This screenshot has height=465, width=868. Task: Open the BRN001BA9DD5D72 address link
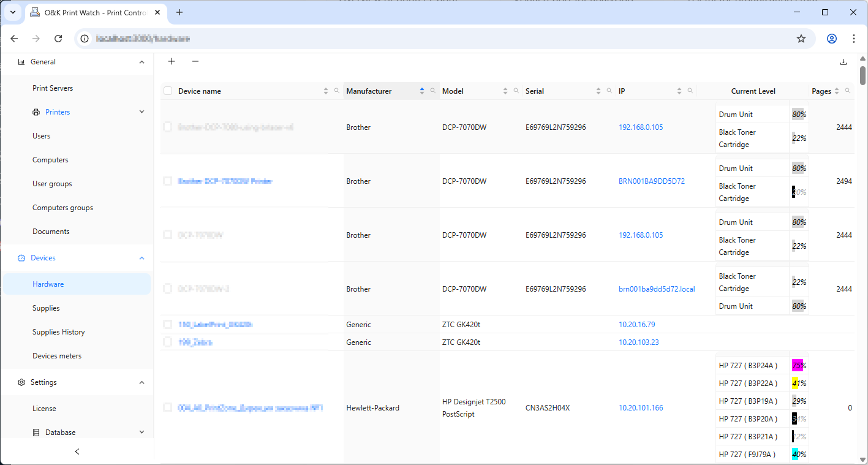click(651, 181)
